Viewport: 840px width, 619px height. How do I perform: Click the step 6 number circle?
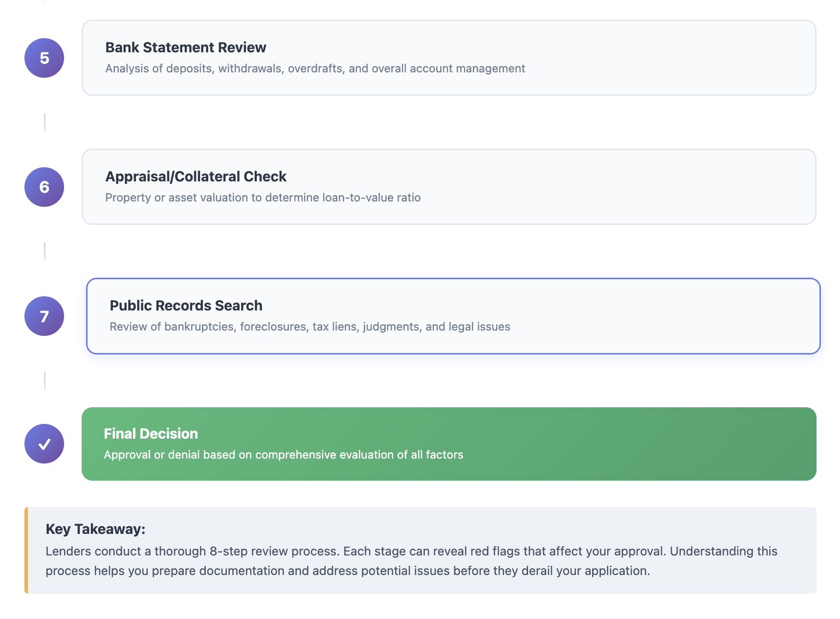click(x=44, y=187)
